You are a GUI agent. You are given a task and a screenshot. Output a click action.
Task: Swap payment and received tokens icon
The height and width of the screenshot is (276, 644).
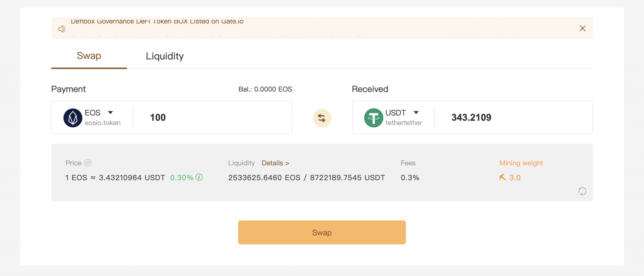tap(322, 118)
